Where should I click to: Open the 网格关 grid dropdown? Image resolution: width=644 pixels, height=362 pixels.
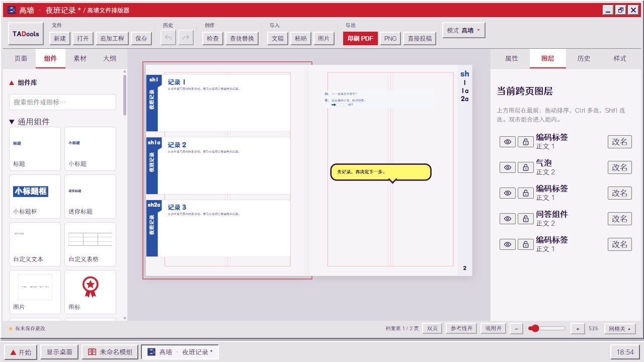[x=620, y=328]
